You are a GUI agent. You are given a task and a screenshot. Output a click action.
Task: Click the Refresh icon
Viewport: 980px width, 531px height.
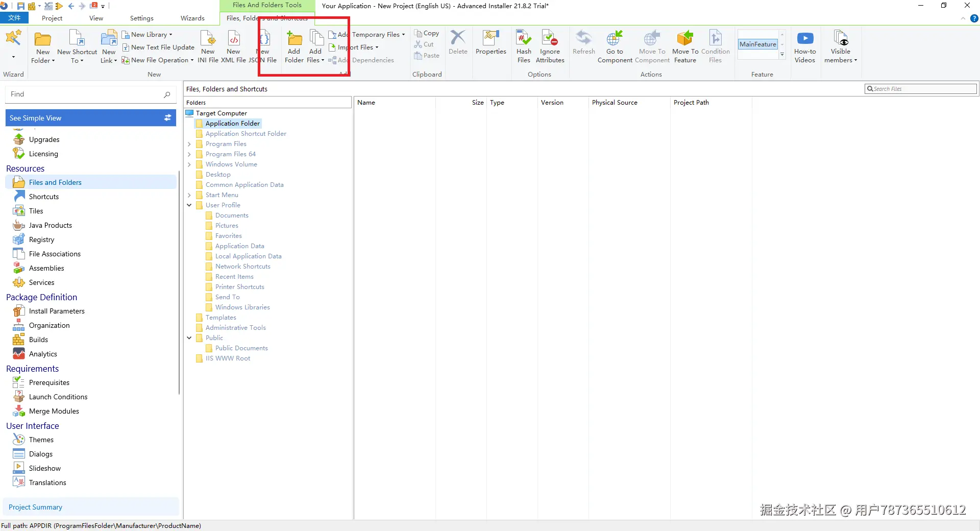(x=583, y=42)
